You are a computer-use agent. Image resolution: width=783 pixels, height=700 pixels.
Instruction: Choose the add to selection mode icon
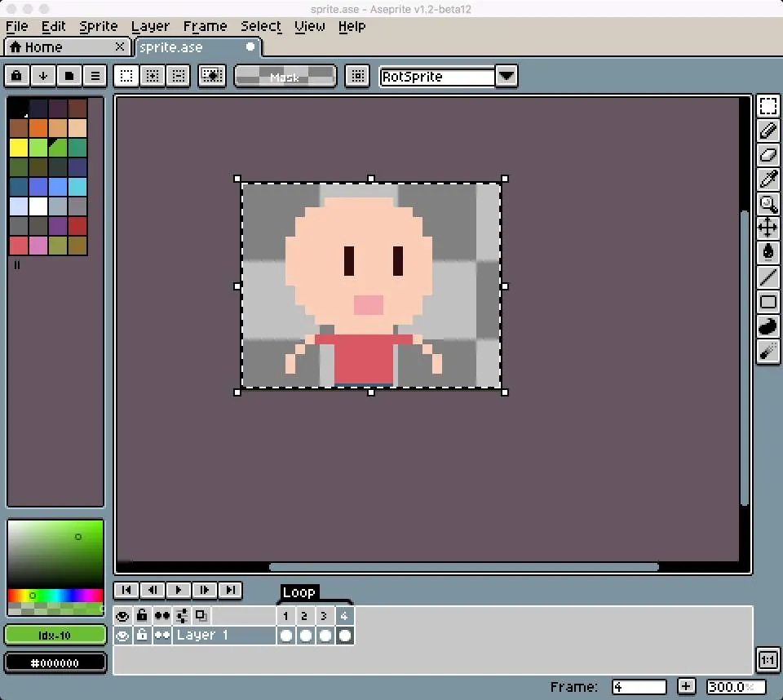pyautogui.click(x=153, y=76)
